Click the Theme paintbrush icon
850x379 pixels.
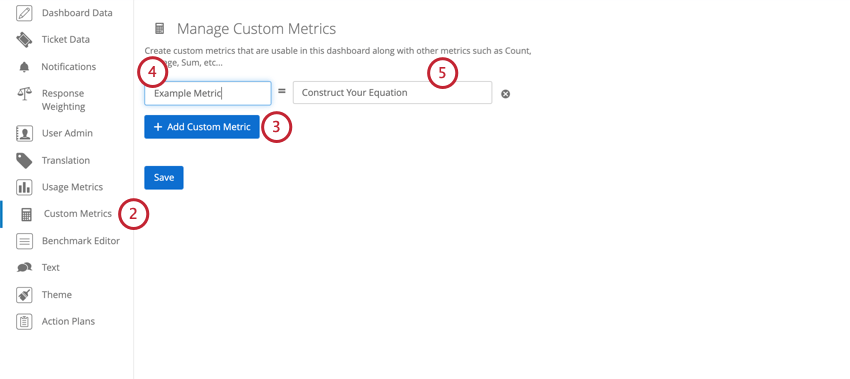[x=24, y=294]
